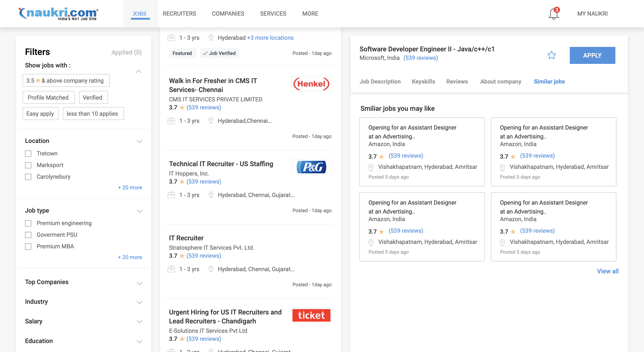Click the Henkel company logo
This screenshot has width=644, height=352.
click(x=311, y=84)
